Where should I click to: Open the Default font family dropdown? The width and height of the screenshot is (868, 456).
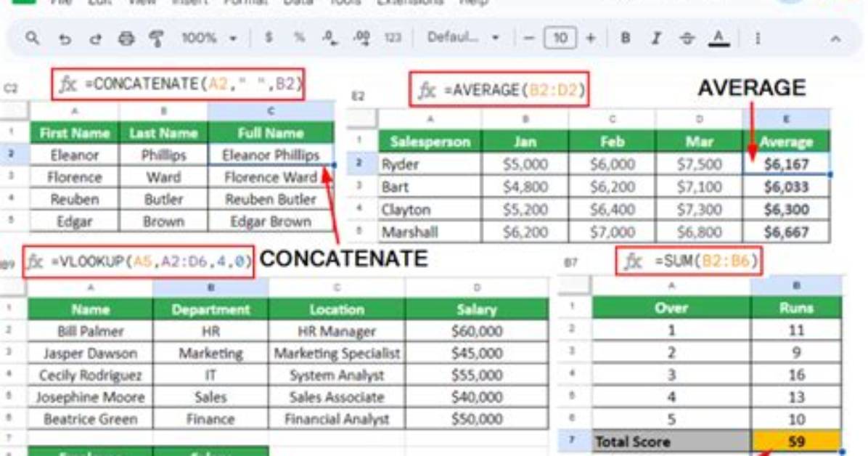click(463, 38)
